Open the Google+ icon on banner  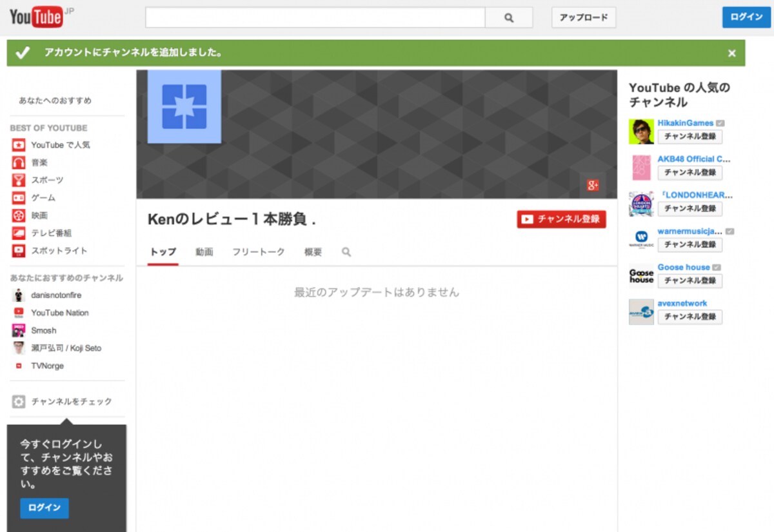tap(593, 185)
